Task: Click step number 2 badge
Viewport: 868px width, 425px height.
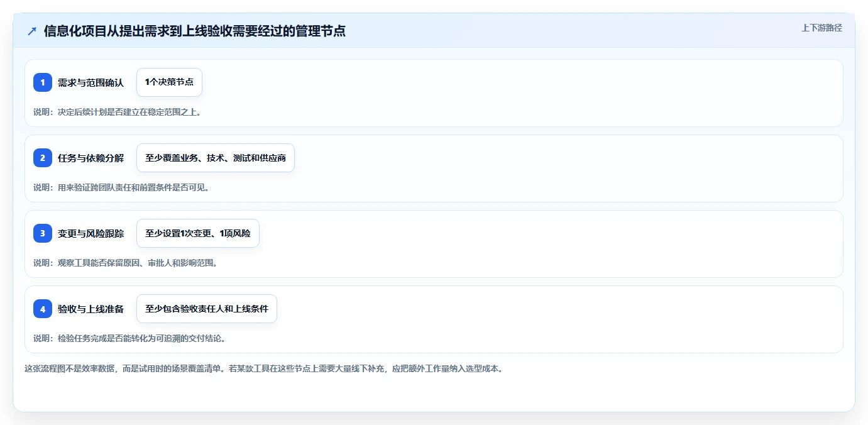Action: coord(43,158)
